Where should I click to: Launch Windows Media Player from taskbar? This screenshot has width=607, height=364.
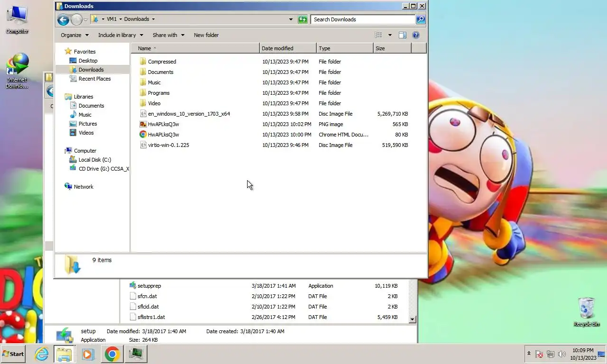pyautogui.click(x=88, y=354)
